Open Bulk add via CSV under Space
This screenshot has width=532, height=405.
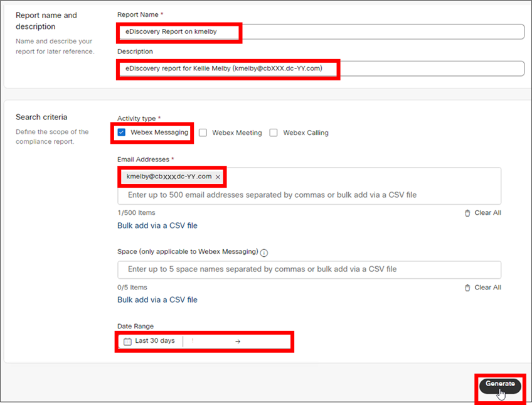pyautogui.click(x=157, y=300)
